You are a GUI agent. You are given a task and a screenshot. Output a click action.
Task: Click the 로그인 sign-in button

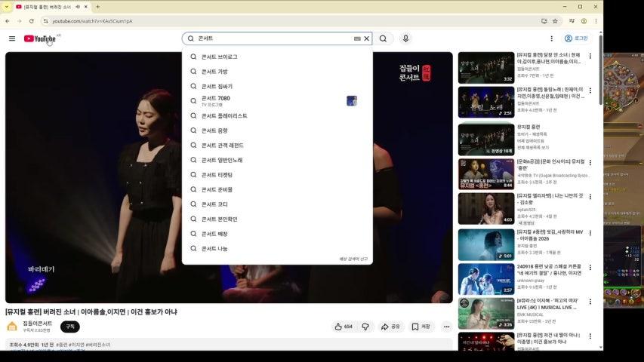[x=576, y=38]
